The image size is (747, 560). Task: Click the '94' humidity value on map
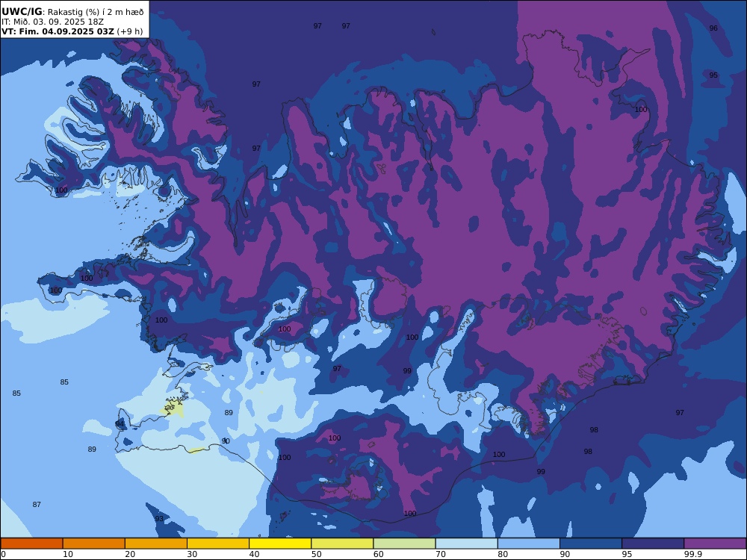(120, 424)
